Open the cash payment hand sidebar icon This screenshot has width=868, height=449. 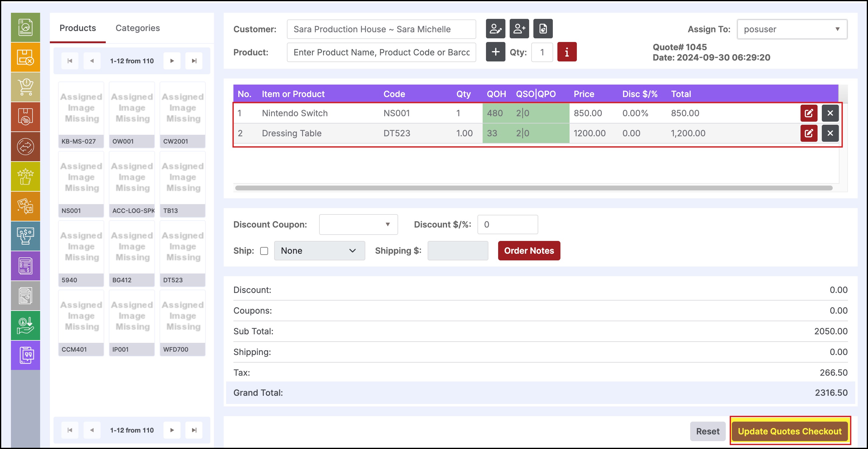click(x=25, y=236)
